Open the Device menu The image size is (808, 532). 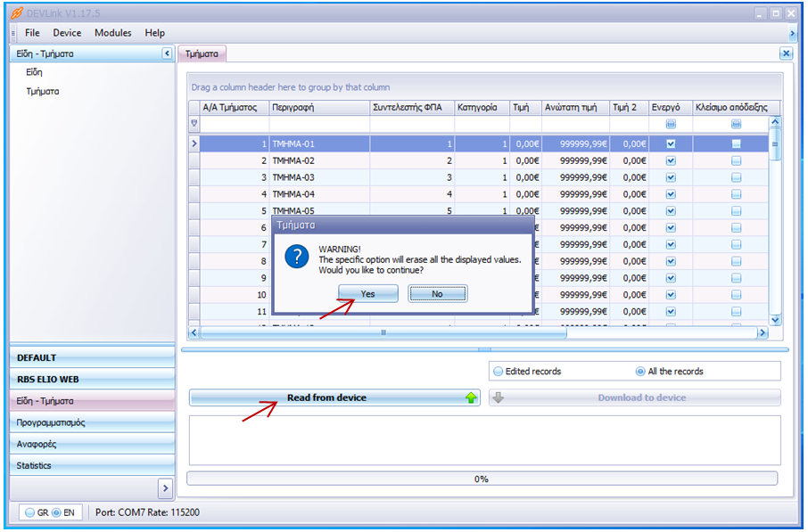click(67, 33)
